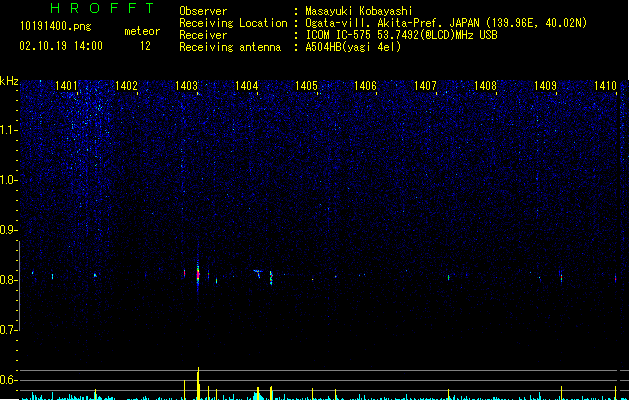Click the Receiver label
The image size is (629, 400).
point(203,35)
